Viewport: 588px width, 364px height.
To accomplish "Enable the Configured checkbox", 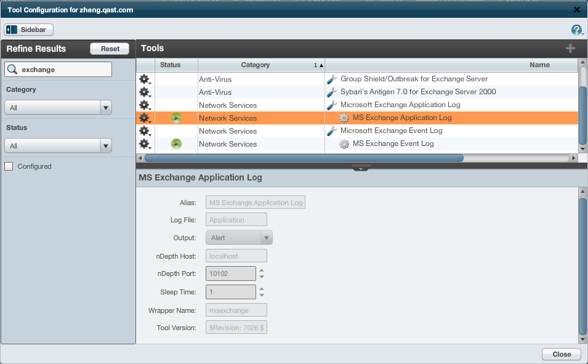I will [x=9, y=166].
